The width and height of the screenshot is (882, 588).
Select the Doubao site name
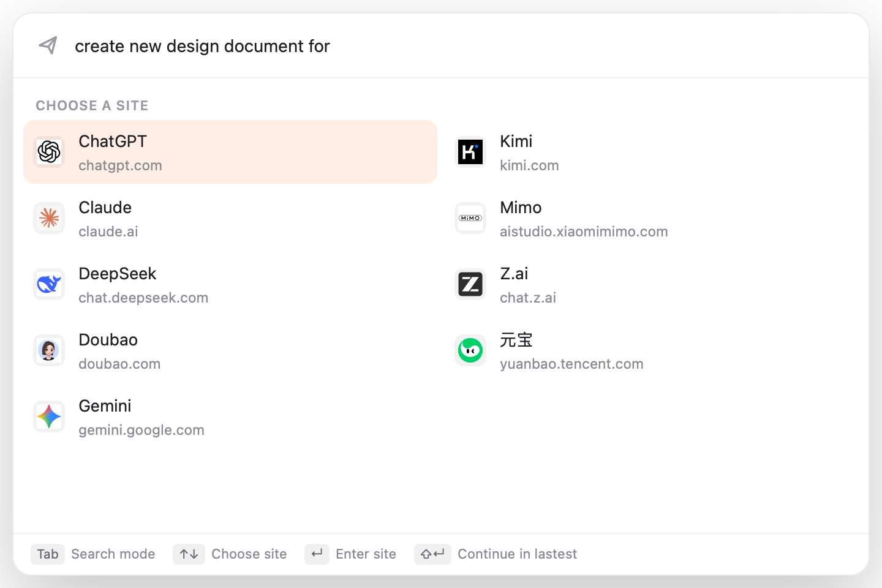pyautogui.click(x=108, y=340)
